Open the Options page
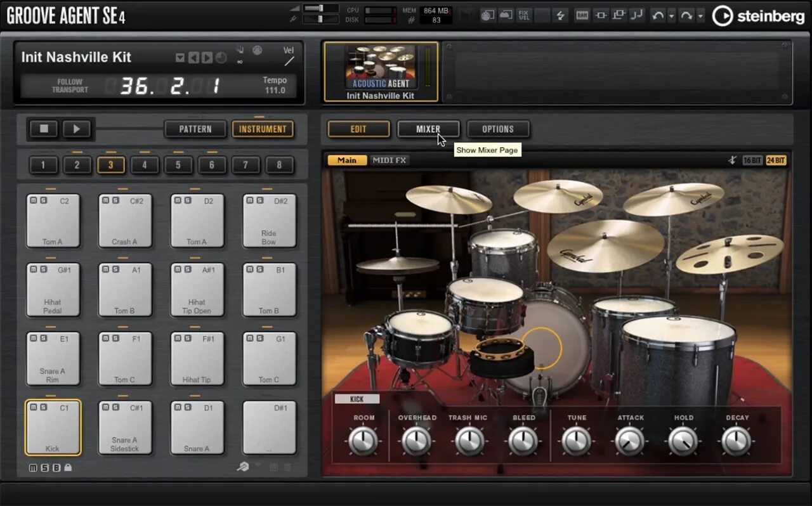This screenshot has width=812, height=506. [x=498, y=129]
